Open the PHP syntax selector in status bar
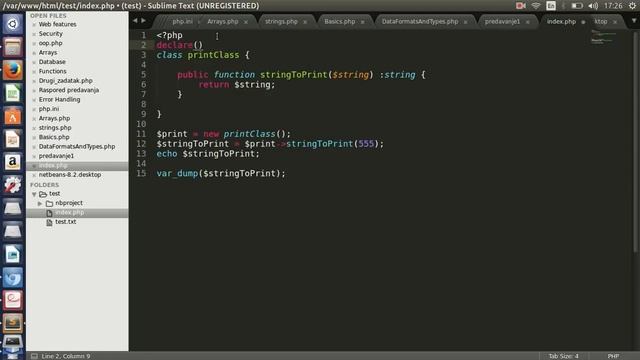The image size is (640, 360). coord(613,356)
